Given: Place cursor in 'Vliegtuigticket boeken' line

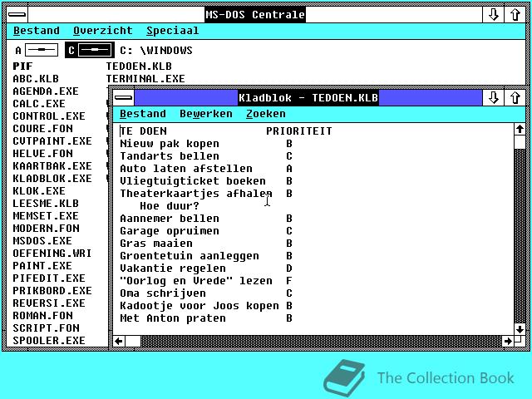Looking at the screenshot, I should 193,181.
